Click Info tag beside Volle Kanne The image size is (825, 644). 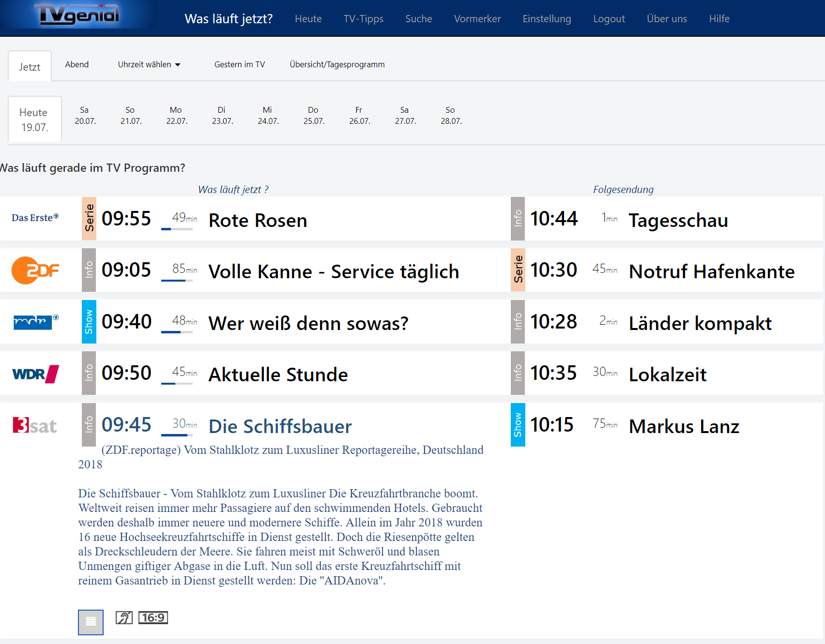click(89, 270)
